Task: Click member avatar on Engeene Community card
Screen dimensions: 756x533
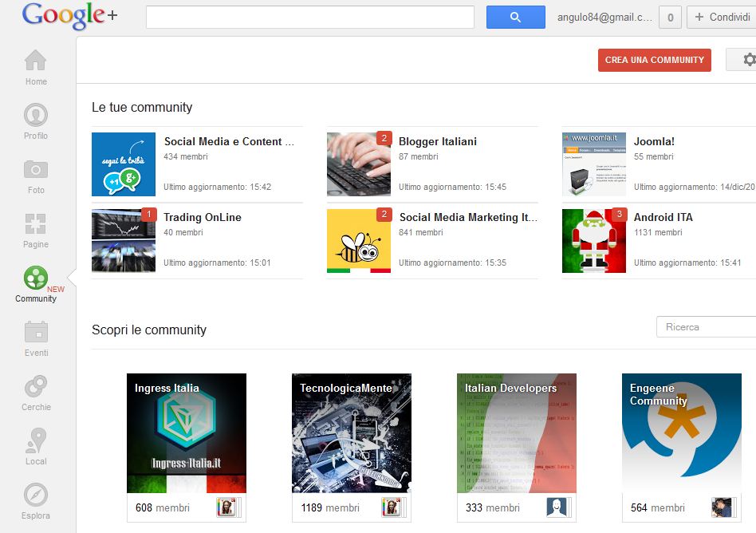Action: (x=721, y=507)
